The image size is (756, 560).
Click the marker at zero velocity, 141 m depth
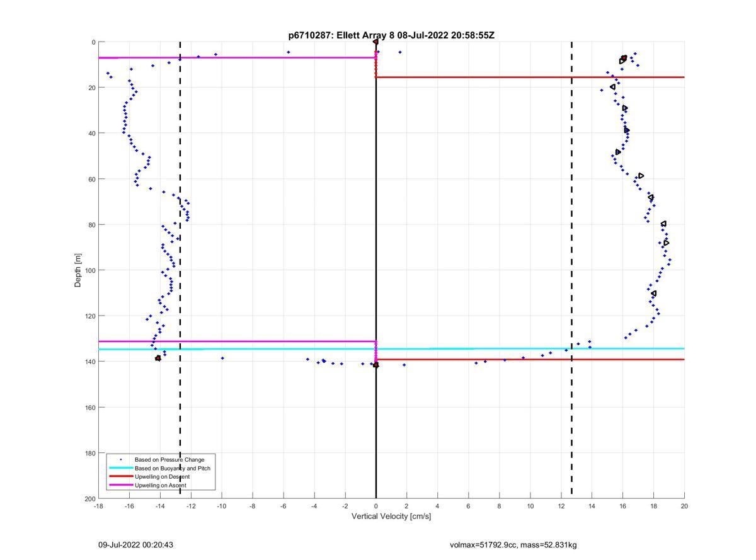point(376,365)
